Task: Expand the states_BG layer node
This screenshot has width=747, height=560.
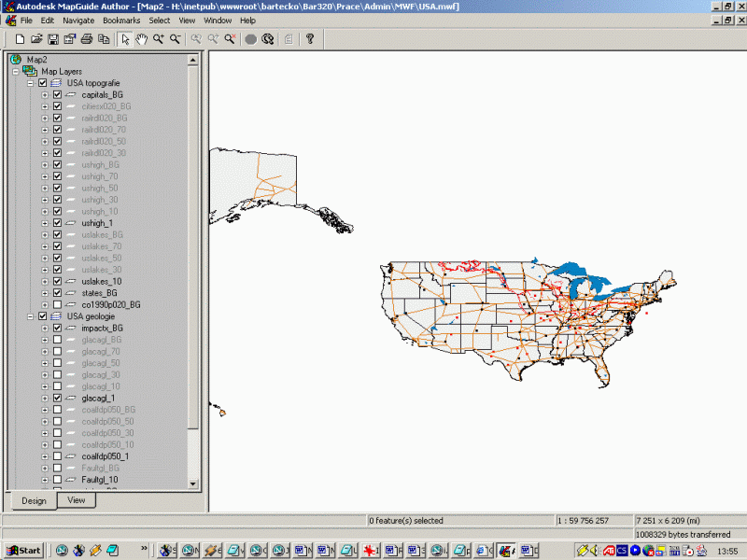Action: pos(44,293)
